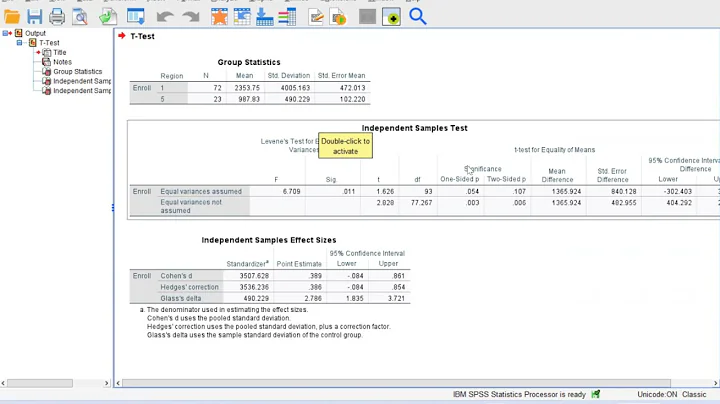Click the Run Script toolbar icon
This screenshot has height=404, width=720.
[339, 17]
